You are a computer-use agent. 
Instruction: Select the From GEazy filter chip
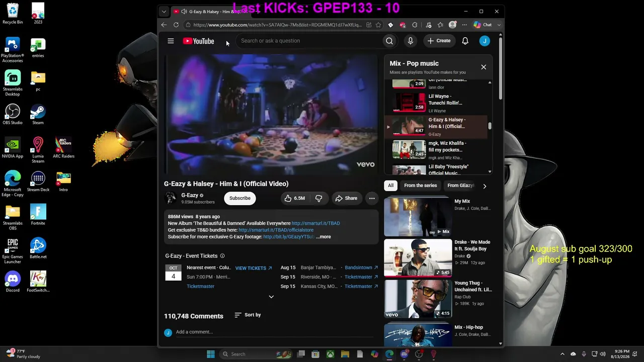tap(461, 186)
